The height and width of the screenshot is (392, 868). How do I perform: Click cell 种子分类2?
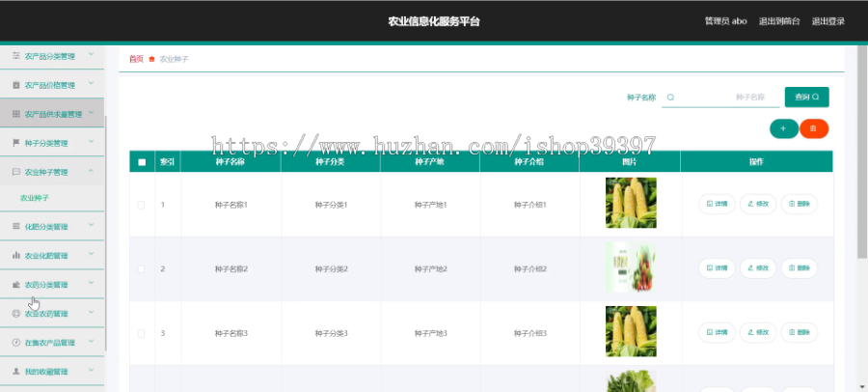pyautogui.click(x=331, y=269)
